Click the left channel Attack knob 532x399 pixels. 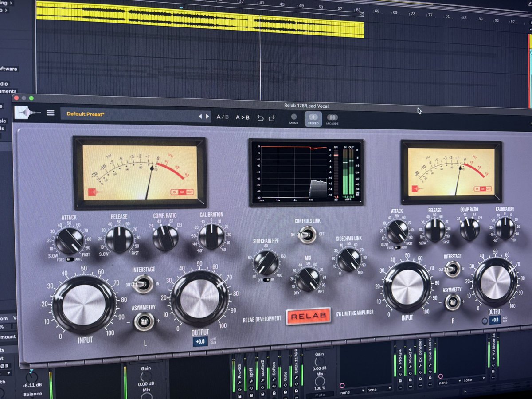click(x=70, y=240)
